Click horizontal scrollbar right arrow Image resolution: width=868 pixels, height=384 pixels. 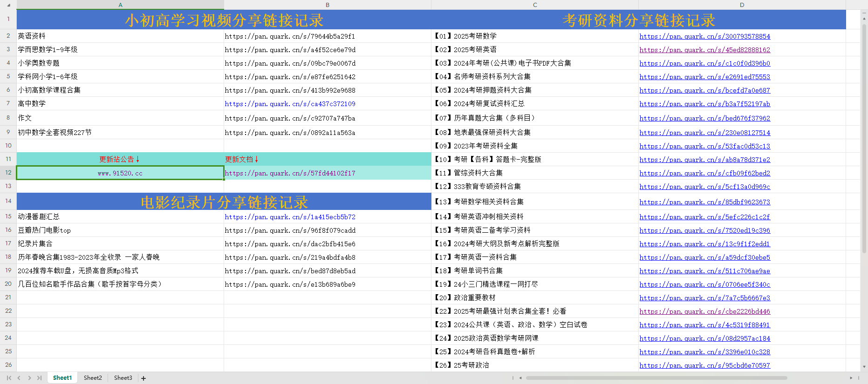[851, 378]
